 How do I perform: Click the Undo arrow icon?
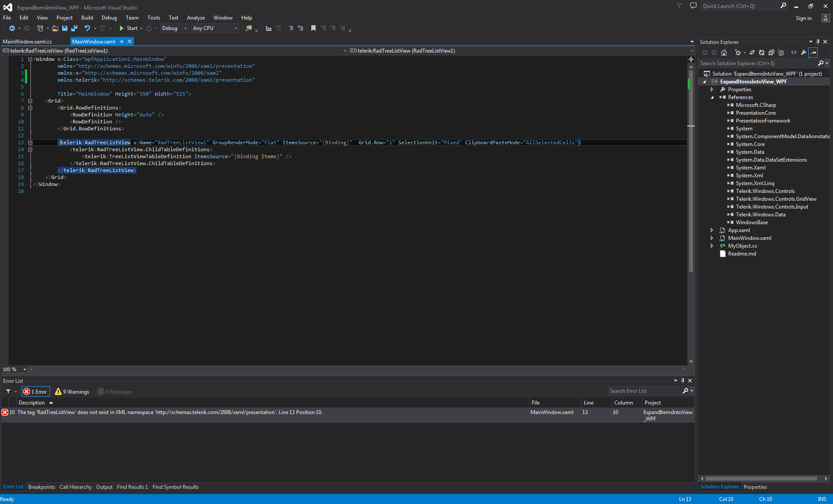pos(87,28)
